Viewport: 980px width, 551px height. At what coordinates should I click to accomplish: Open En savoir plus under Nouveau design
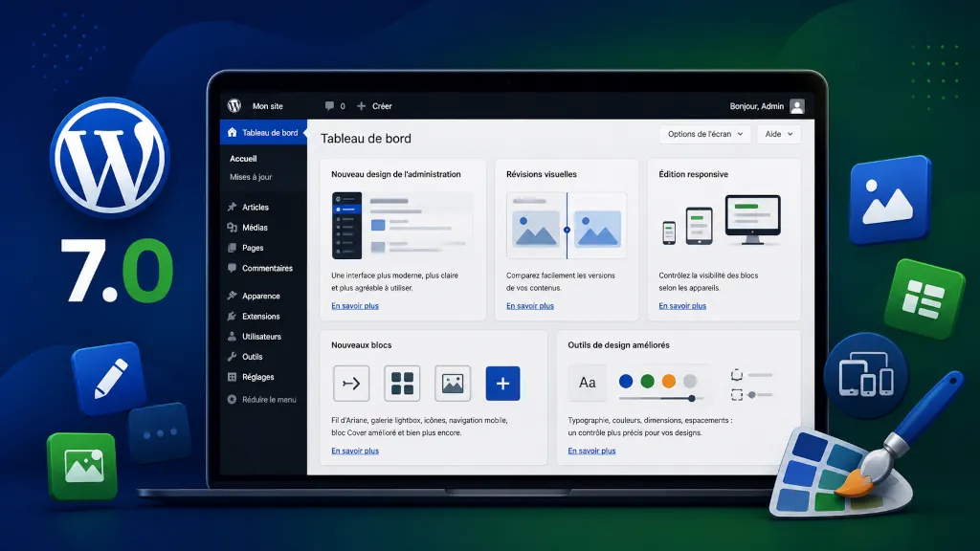point(355,305)
